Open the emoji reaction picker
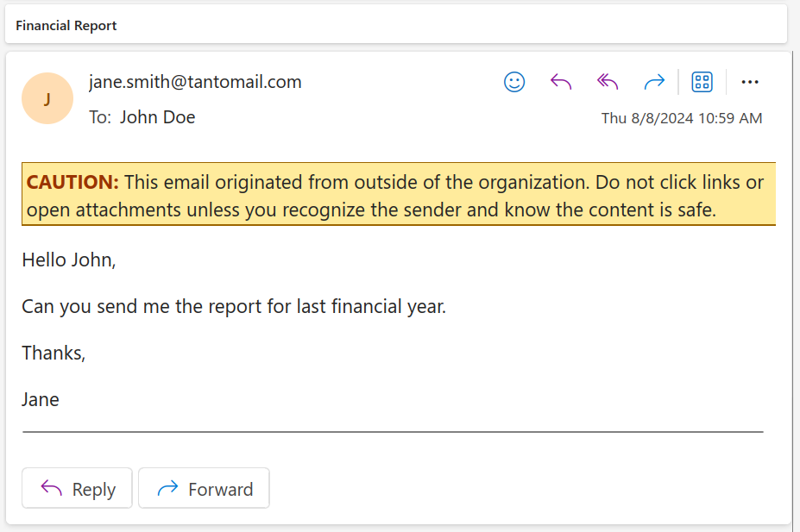Screen dimensions: 800x532 [x=514, y=82]
